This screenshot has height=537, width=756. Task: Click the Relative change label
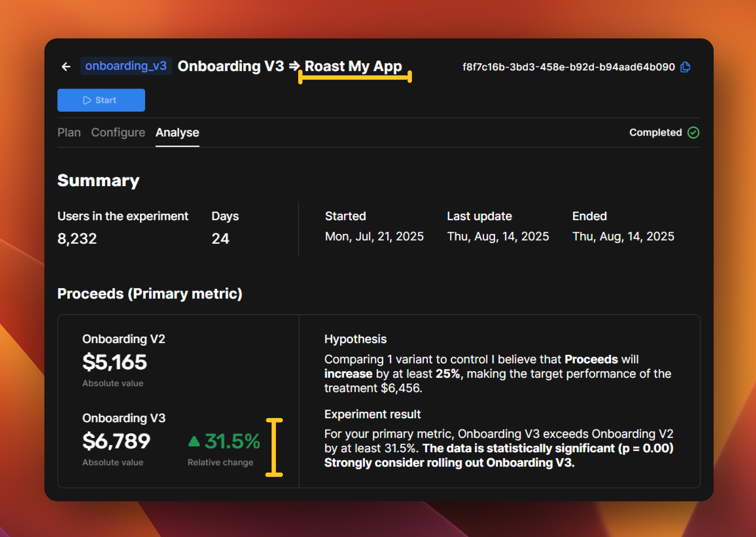click(x=220, y=462)
